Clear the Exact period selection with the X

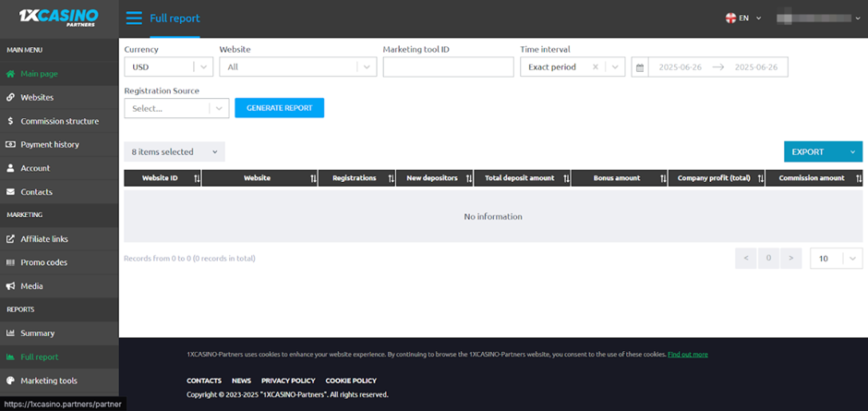click(x=596, y=67)
